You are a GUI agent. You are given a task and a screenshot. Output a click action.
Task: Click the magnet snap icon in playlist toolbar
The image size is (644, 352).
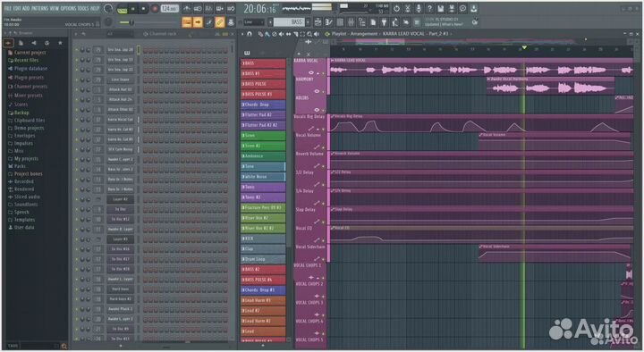[250, 34]
